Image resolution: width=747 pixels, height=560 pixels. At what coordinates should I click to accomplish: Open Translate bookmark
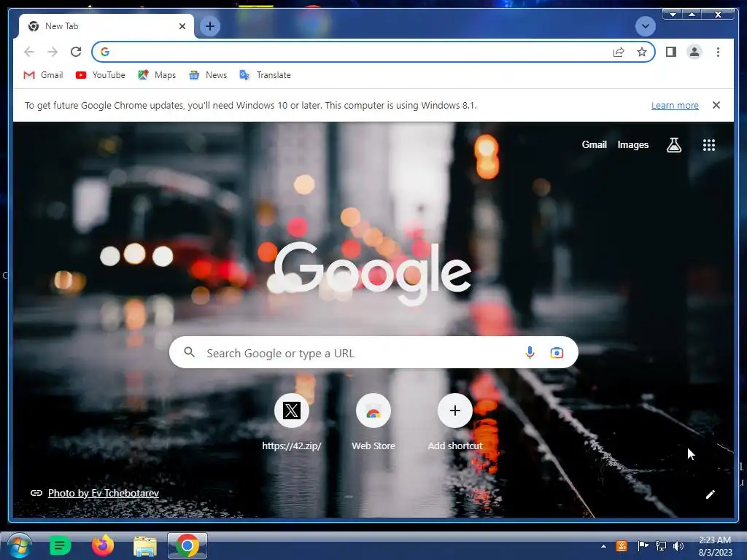coord(265,75)
